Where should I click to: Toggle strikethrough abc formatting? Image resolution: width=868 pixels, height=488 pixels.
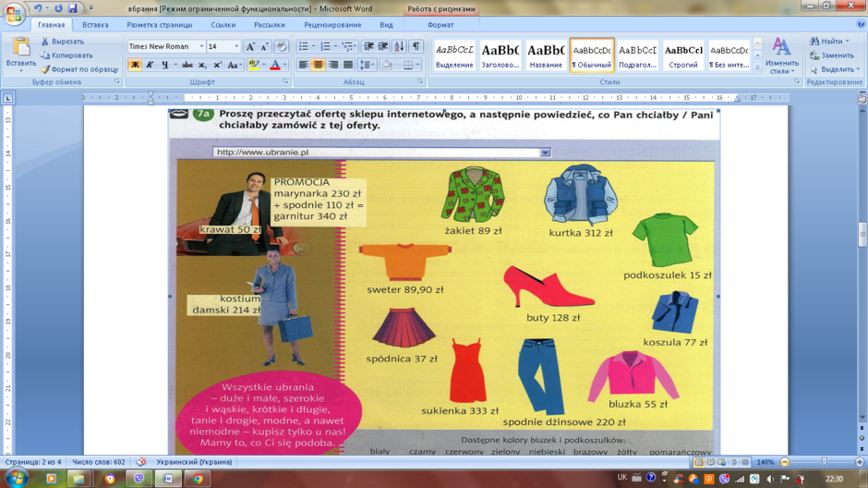[x=187, y=65]
